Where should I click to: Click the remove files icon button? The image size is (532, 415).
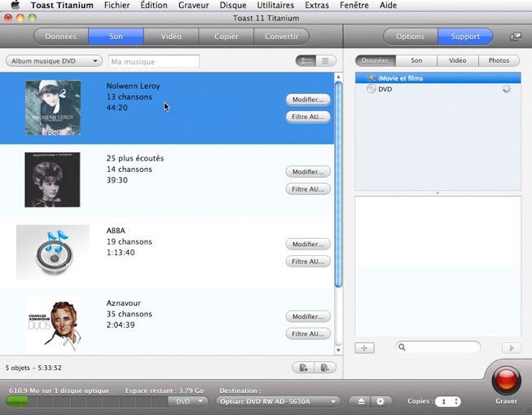(325, 368)
